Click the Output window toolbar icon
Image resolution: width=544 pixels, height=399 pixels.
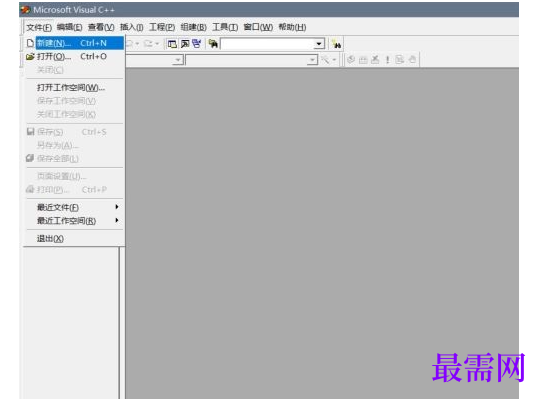[x=185, y=44]
